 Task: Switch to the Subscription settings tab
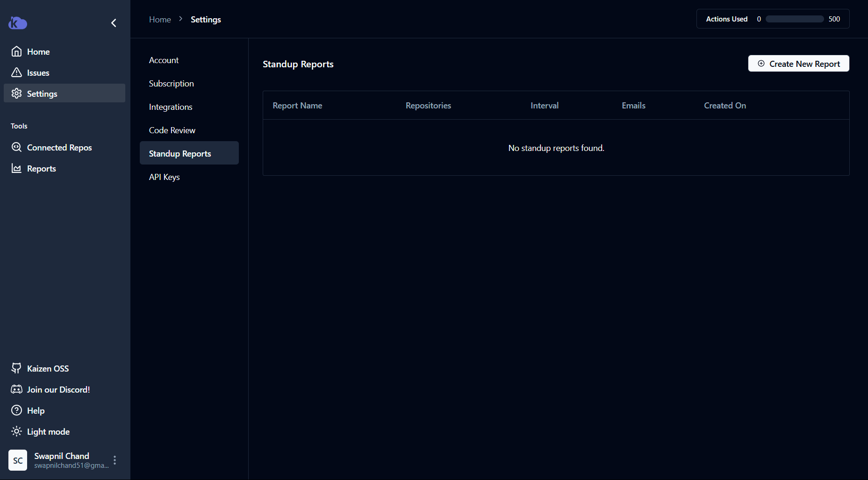tap(171, 84)
